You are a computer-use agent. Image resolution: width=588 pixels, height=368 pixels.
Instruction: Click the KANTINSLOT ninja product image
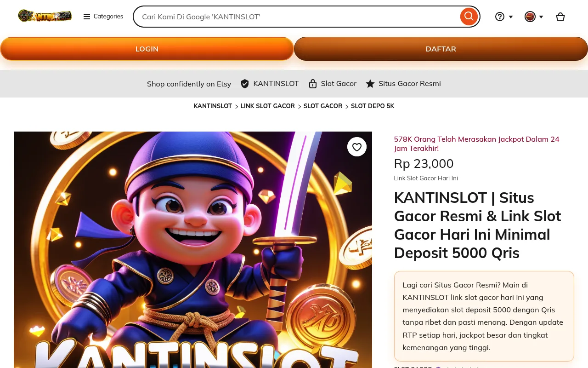pos(193,250)
